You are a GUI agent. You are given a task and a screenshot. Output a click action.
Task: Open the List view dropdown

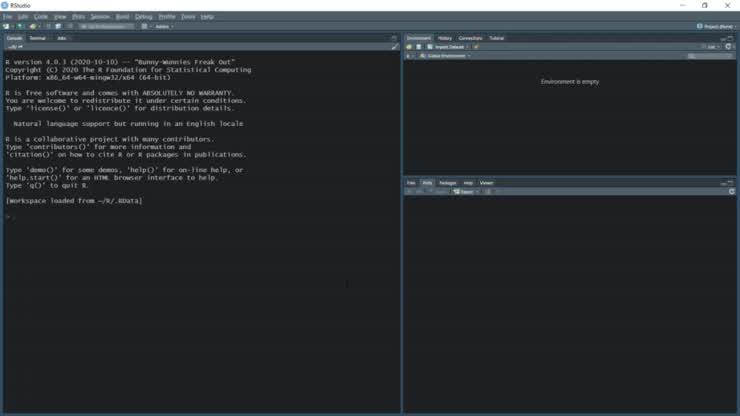[x=711, y=47]
